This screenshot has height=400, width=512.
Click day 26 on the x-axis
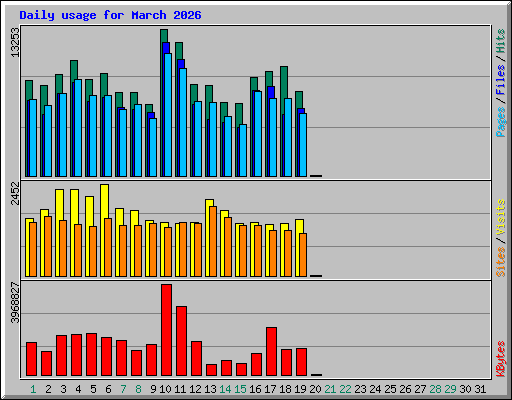click(405, 389)
